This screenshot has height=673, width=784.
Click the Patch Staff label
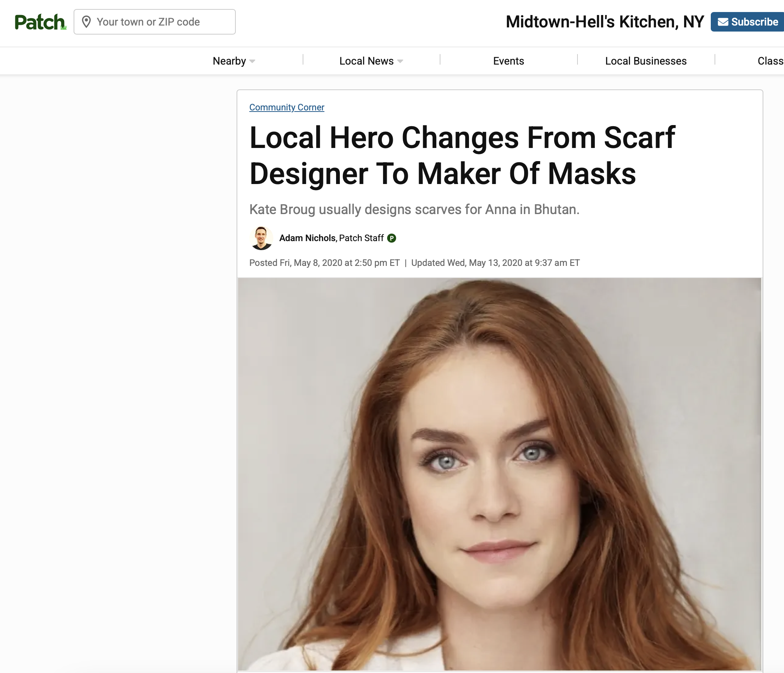(361, 238)
